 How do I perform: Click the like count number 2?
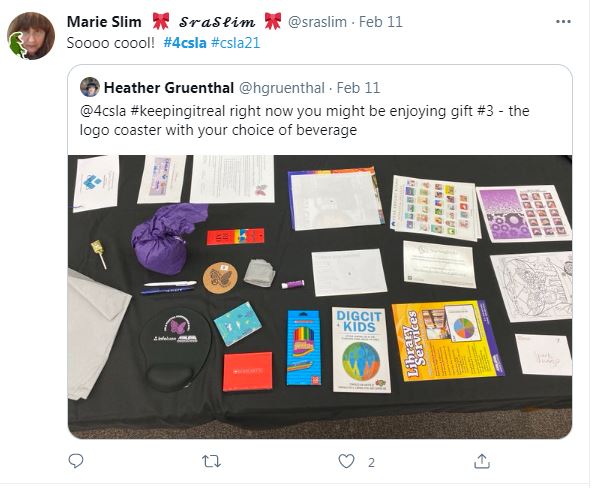coord(371,463)
